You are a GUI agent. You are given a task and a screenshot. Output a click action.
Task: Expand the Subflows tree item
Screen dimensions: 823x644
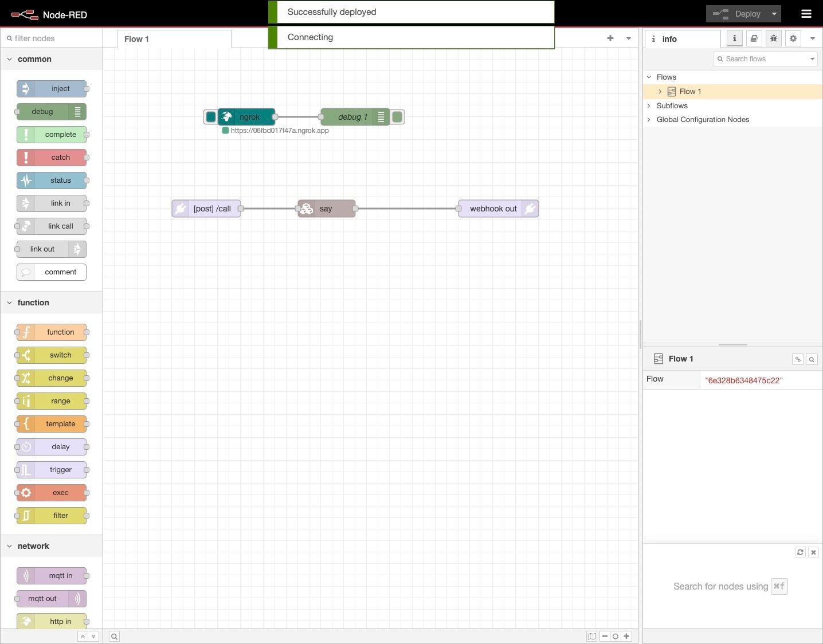649,105
